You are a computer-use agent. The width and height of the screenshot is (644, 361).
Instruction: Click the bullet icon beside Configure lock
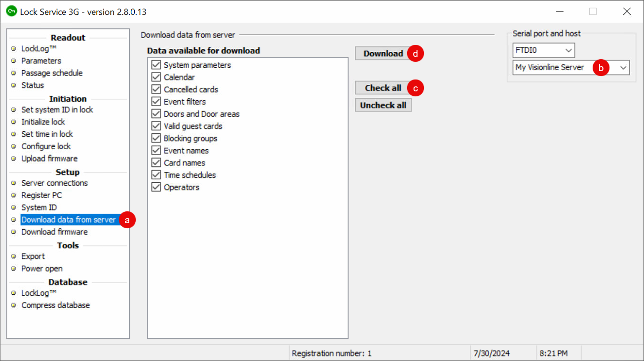point(13,146)
